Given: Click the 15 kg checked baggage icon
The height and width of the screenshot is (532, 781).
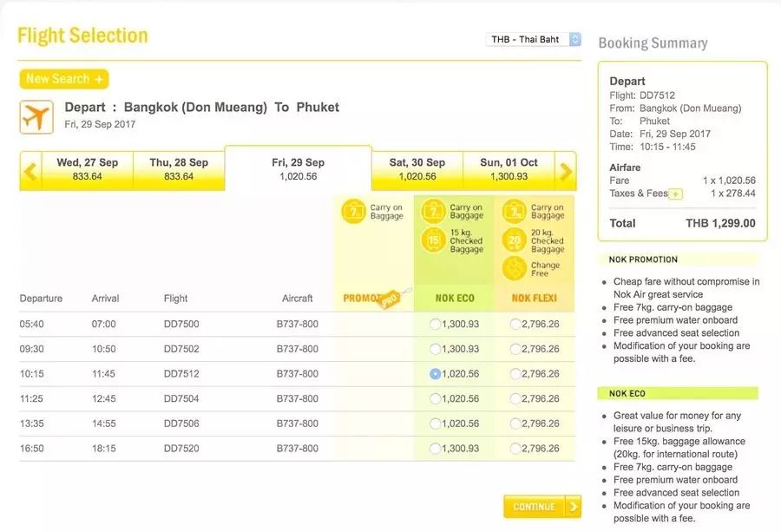Looking at the screenshot, I should [x=431, y=240].
